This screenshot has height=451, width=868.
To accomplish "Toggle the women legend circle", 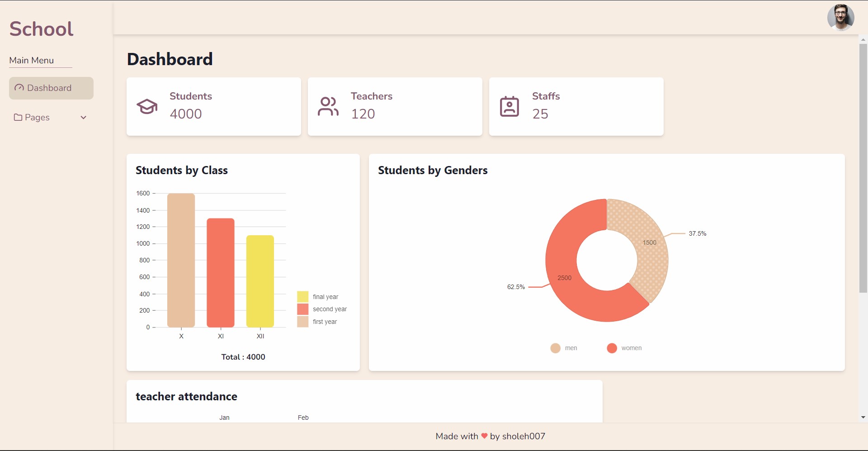I will click(612, 348).
